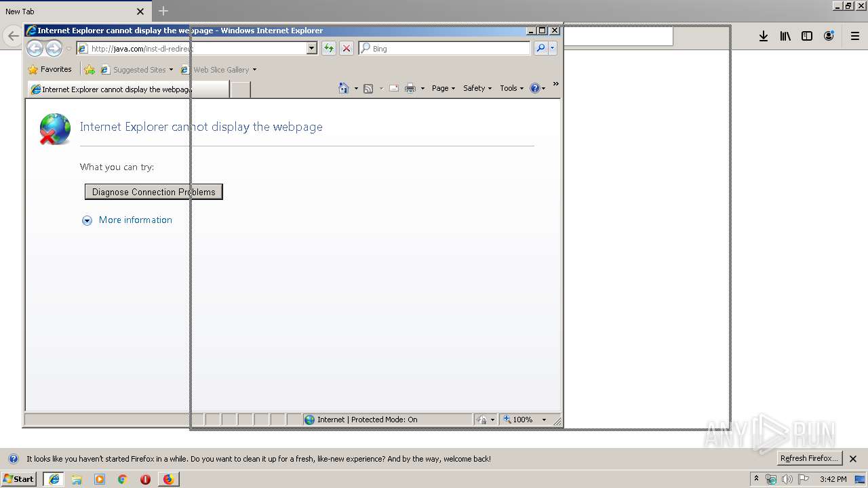
Task: Go to the IE home page
Action: tap(344, 88)
